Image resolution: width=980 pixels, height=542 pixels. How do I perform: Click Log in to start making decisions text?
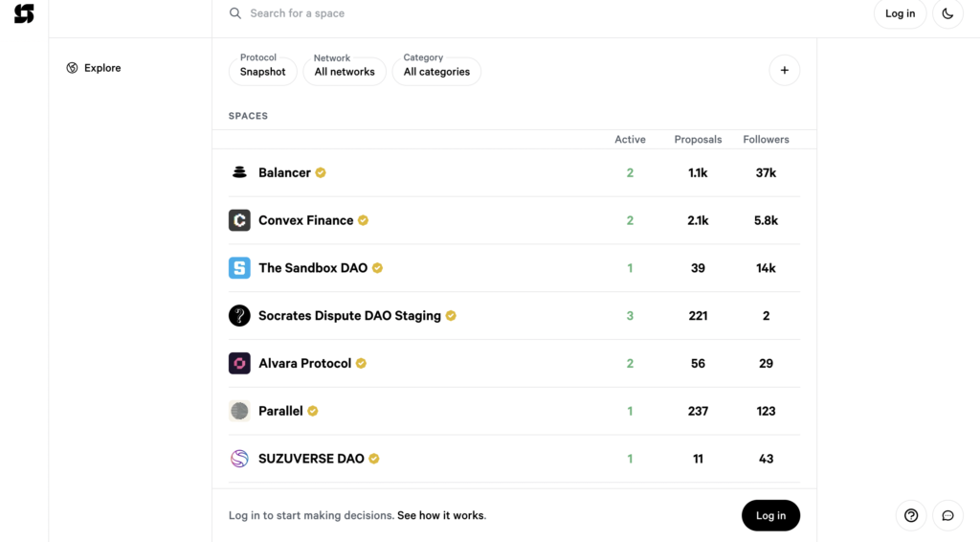pyautogui.click(x=311, y=515)
